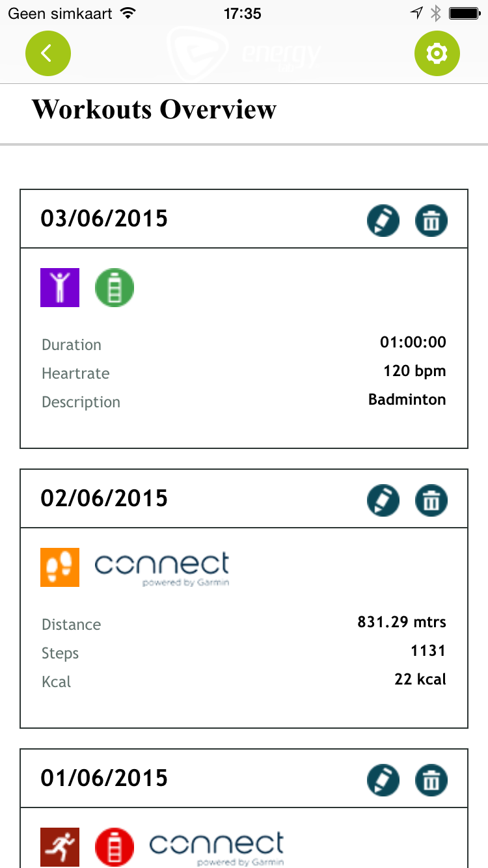
Task: Select the Badminton description value
Action: click(x=407, y=400)
